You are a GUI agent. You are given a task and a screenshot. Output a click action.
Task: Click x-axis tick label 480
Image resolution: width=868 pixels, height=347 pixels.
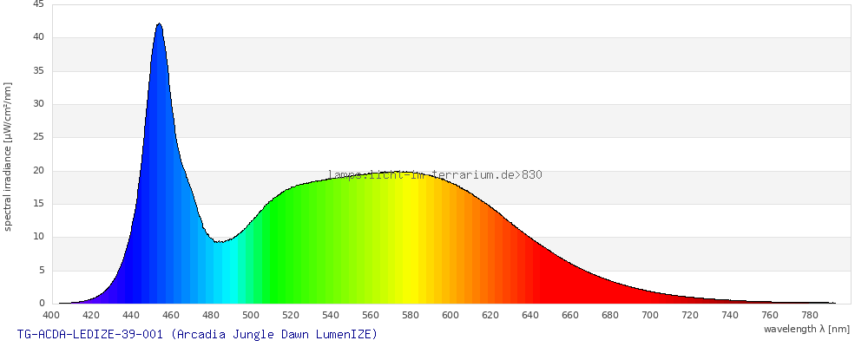point(211,316)
